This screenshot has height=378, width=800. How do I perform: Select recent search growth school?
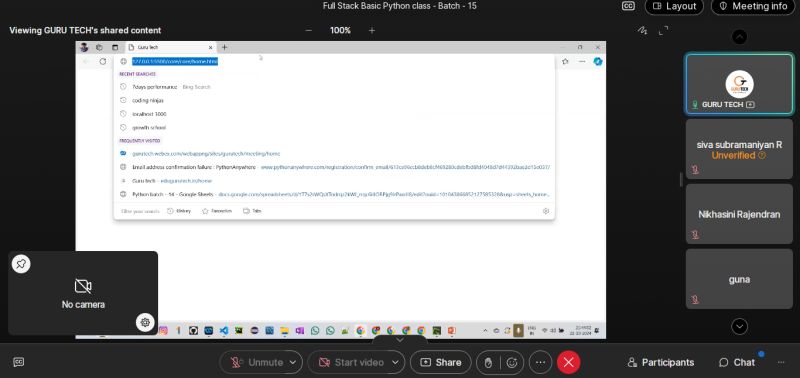[334, 128]
